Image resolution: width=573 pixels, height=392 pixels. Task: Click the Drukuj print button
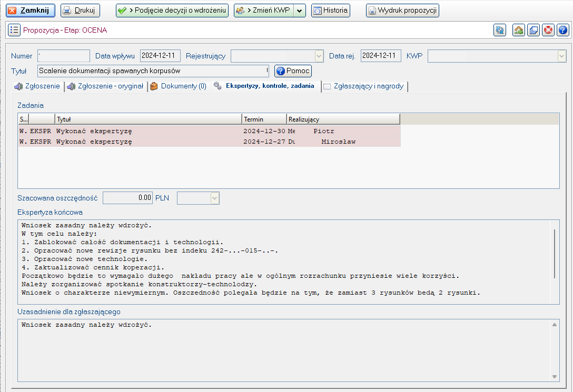tap(80, 10)
